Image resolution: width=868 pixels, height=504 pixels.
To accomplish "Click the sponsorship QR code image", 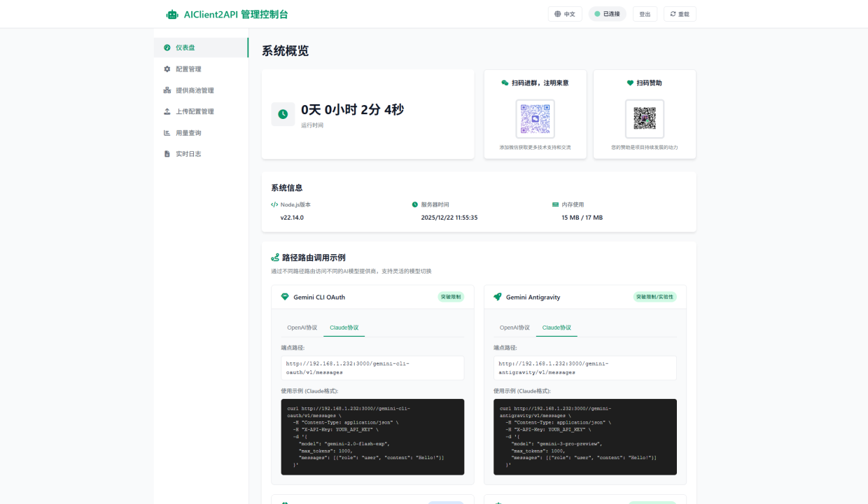I will pos(645,118).
